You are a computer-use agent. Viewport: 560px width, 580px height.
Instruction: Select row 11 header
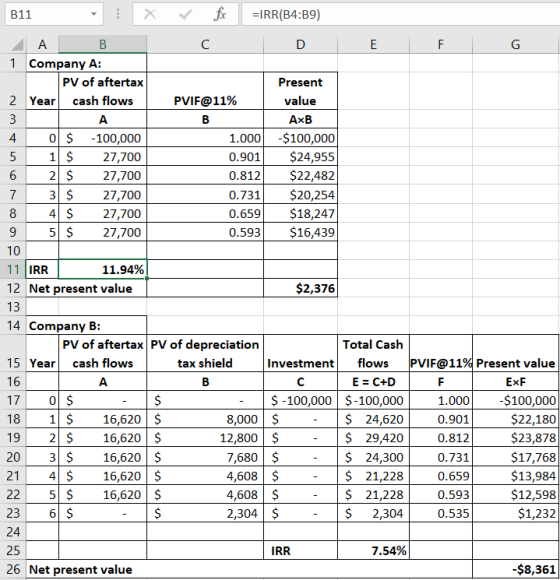tap(13, 269)
